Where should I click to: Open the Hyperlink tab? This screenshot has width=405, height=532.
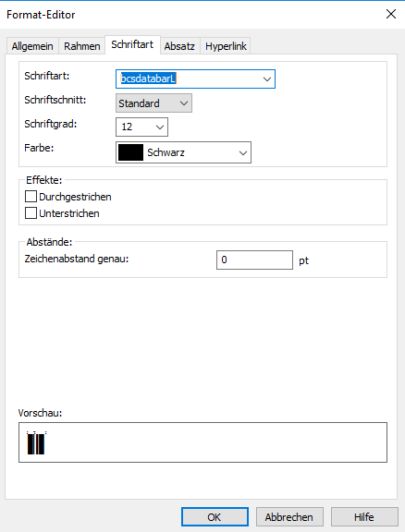pyautogui.click(x=226, y=46)
